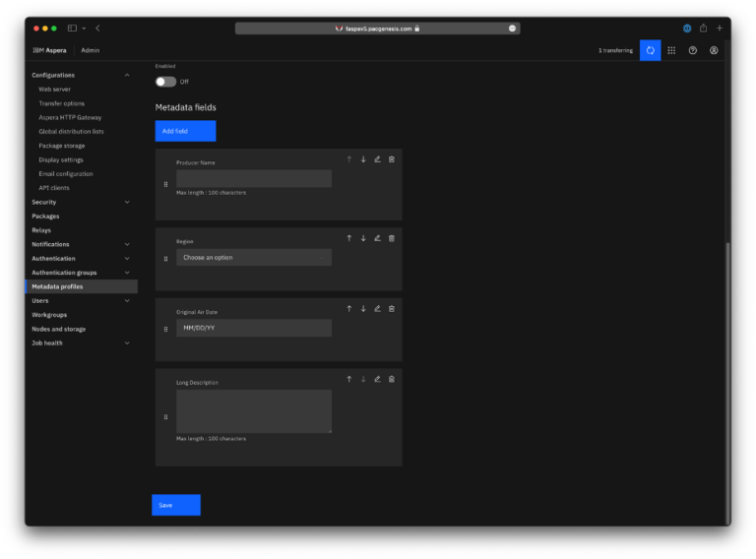Viewport: 756px width, 559px height.
Task: Click the Add field button
Action: (x=185, y=131)
